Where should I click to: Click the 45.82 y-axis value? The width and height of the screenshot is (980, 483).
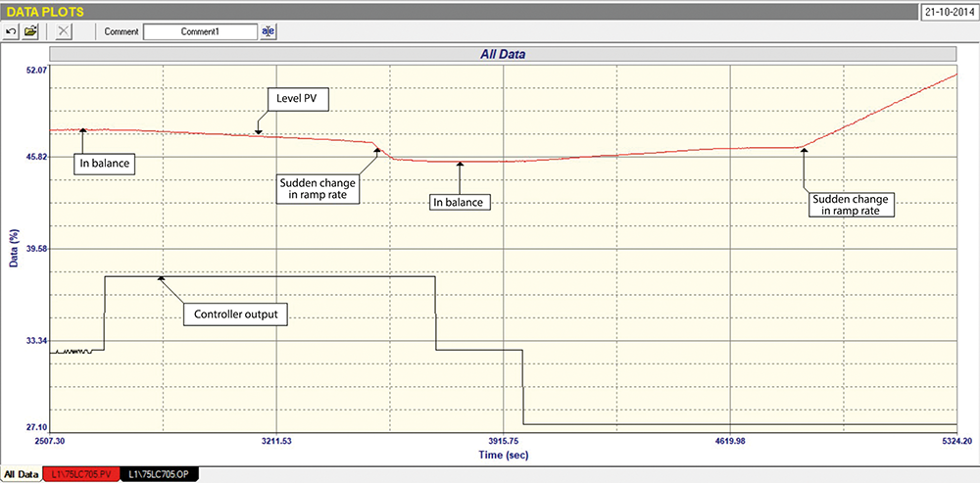[35, 157]
